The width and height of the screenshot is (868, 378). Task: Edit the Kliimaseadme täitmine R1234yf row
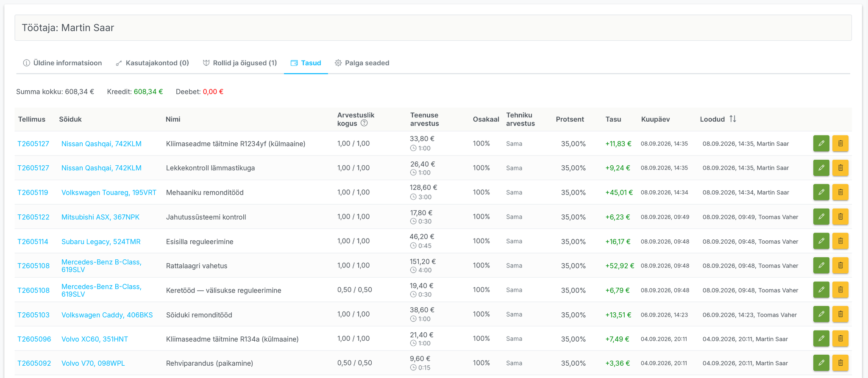(821, 143)
